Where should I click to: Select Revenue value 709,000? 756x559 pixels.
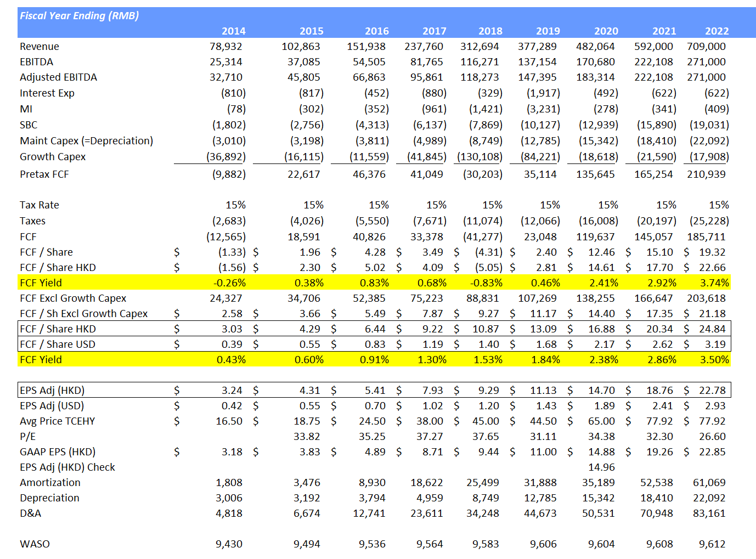pyautogui.click(x=706, y=47)
